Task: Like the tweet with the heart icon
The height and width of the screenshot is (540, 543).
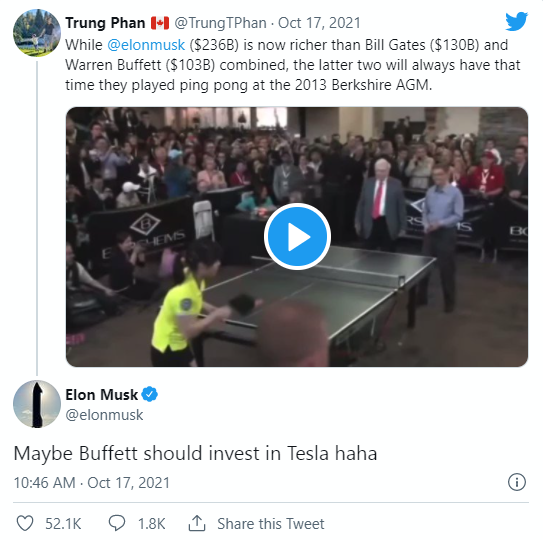Action: click(25, 523)
